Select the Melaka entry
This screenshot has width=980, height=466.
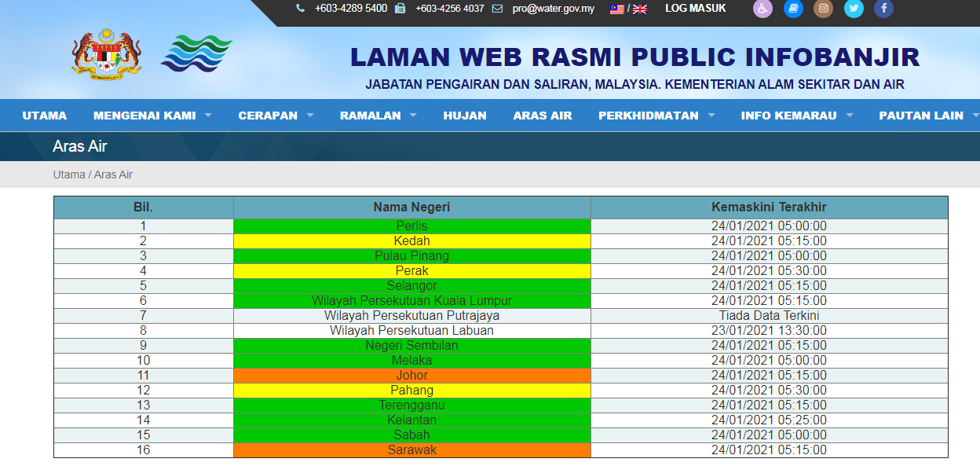pos(412,361)
